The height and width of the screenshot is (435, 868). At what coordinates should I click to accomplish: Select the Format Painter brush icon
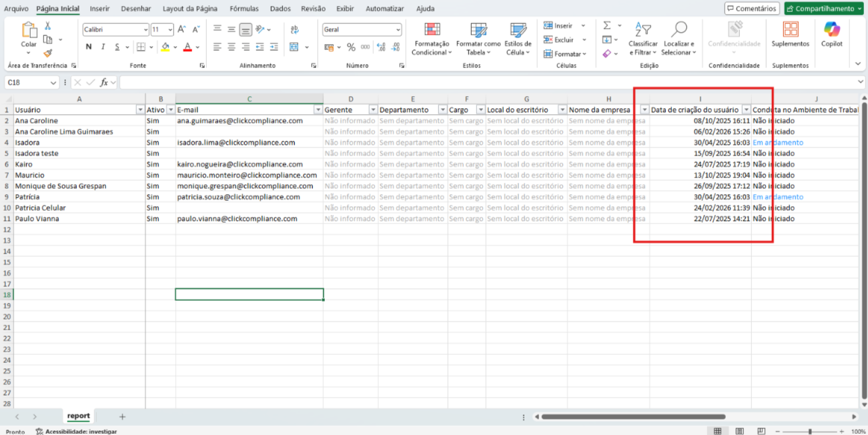point(48,53)
